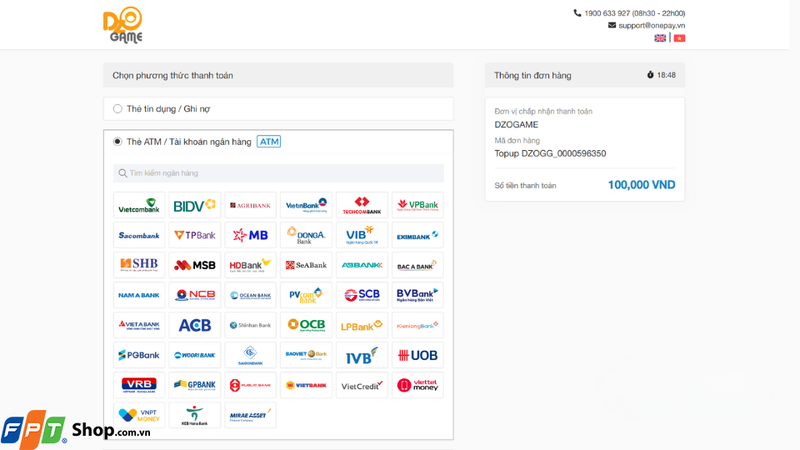Image resolution: width=800 pixels, height=450 pixels.
Task: Select the VIB bank logo
Action: coord(362,235)
